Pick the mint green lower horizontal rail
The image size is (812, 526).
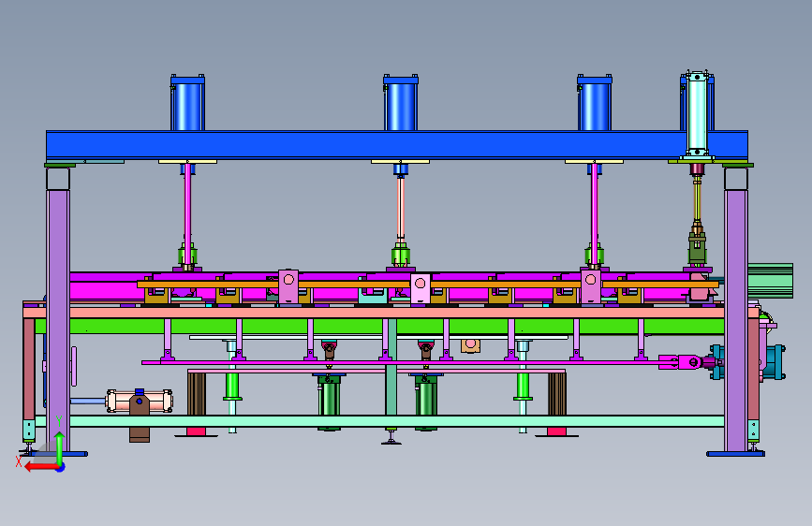[x=380, y=421]
